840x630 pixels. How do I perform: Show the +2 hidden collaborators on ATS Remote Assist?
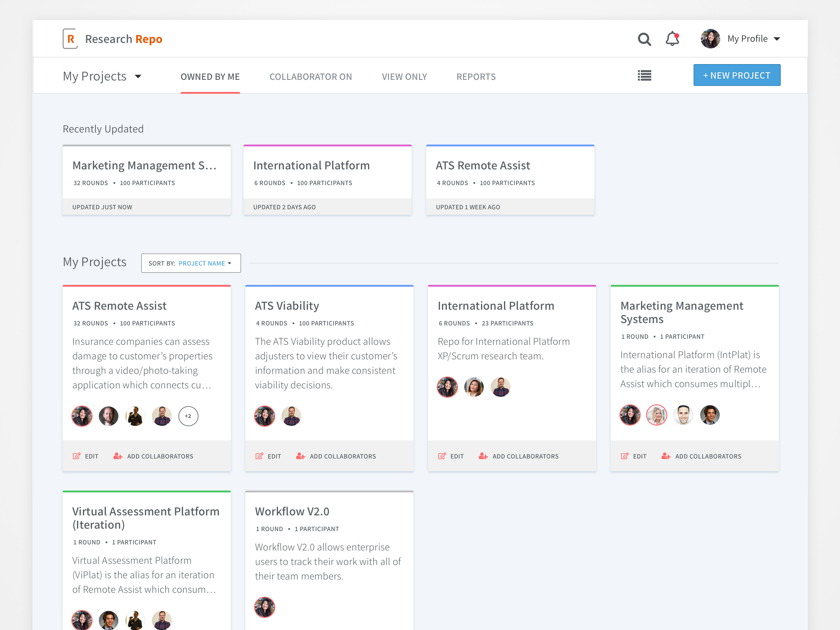click(188, 416)
